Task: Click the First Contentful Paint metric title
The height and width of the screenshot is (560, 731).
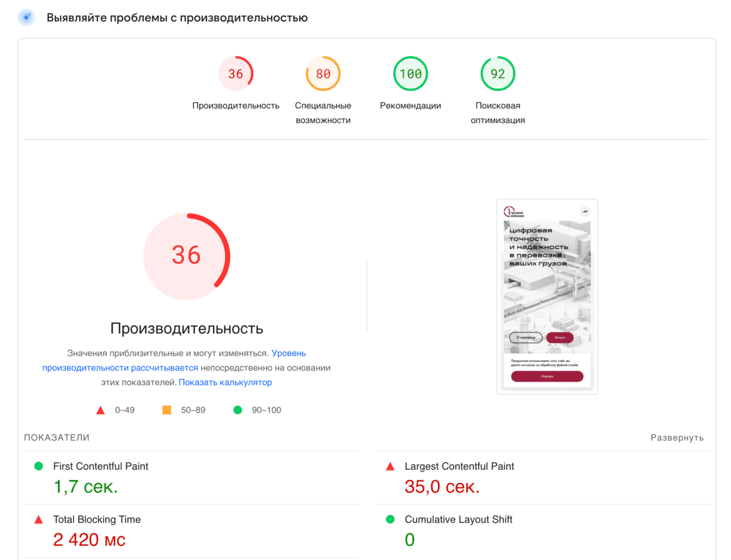Action: tap(101, 466)
